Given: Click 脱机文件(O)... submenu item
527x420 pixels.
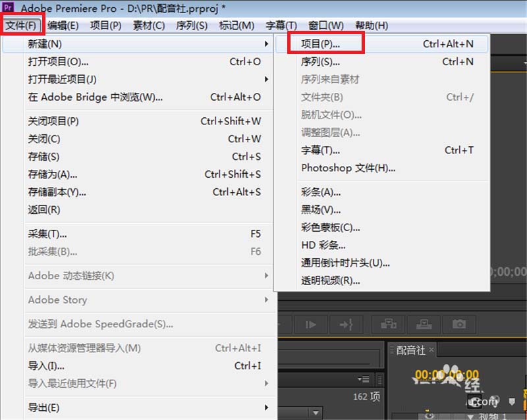Looking at the screenshot, I should pyautogui.click(x=382, y=115).
